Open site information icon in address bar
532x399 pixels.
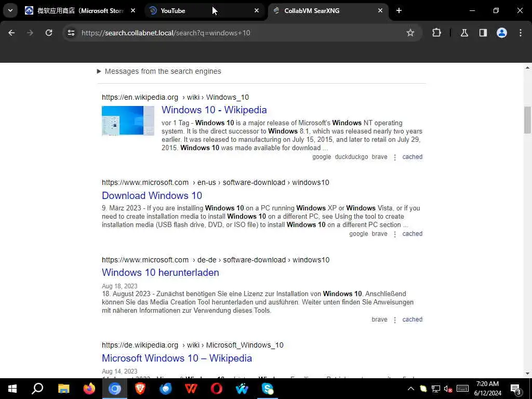tap(71, 33)
